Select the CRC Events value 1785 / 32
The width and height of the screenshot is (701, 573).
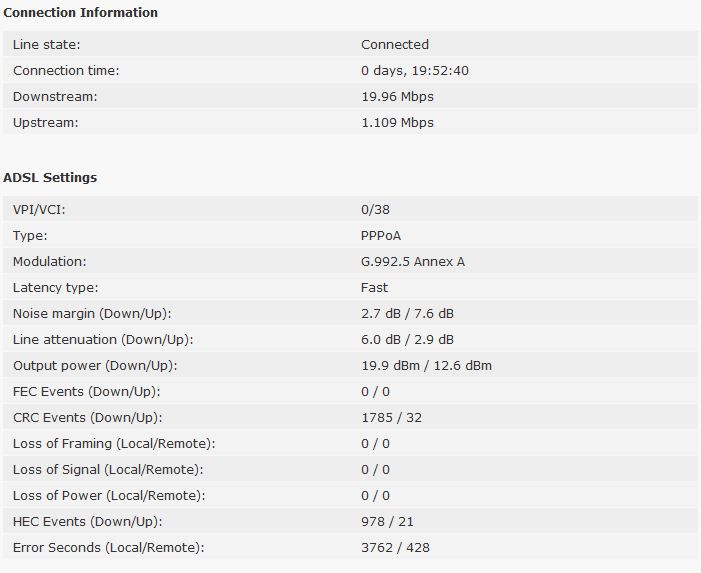point(392,417)
